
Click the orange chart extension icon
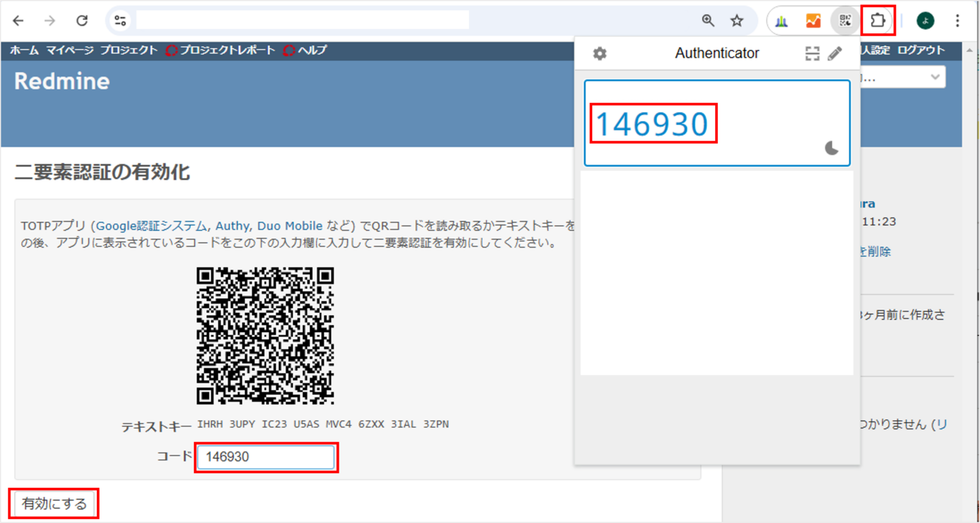pyautogui.click(x=813, y=20)
